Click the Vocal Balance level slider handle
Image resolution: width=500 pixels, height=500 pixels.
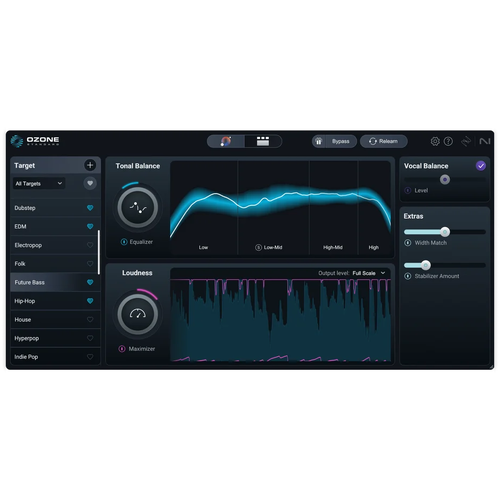coord(445,180)
